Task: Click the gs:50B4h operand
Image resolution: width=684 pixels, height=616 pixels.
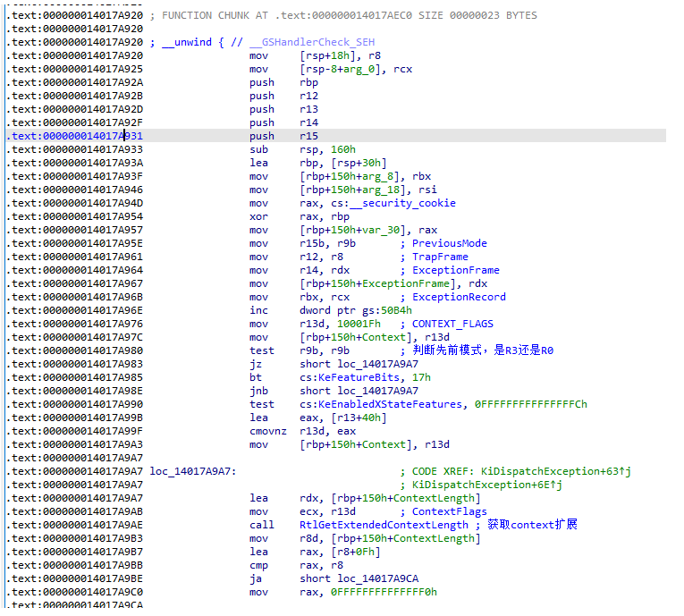Action: coord(387,310)
